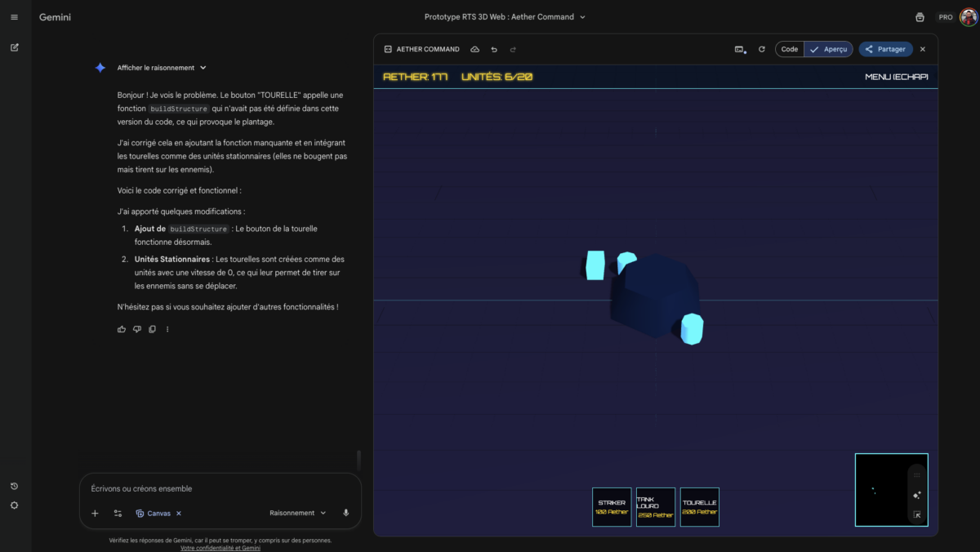980x552 pixels.
Task: Open the MENU (ECHAP) game menu
Action: (x=896, y=77)
